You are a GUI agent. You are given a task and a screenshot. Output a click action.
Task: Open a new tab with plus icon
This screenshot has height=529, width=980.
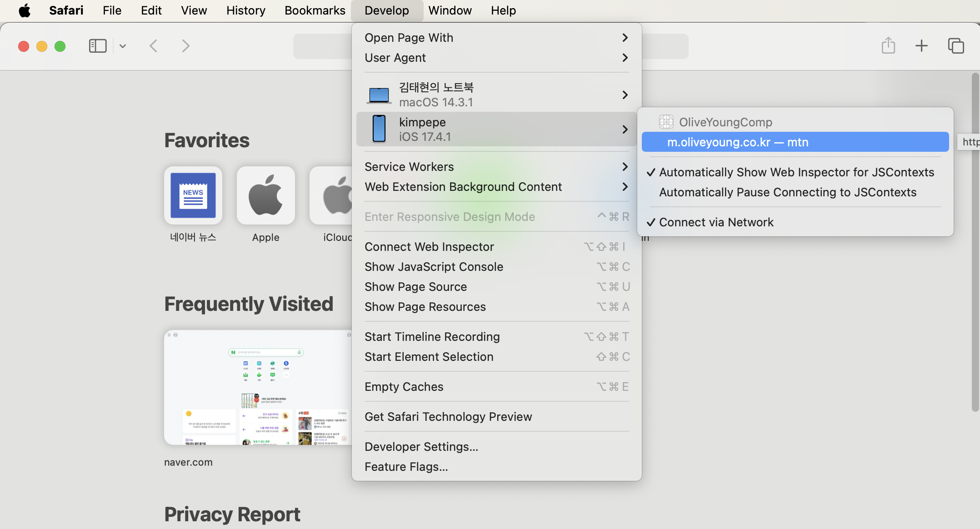coord(921,46)
